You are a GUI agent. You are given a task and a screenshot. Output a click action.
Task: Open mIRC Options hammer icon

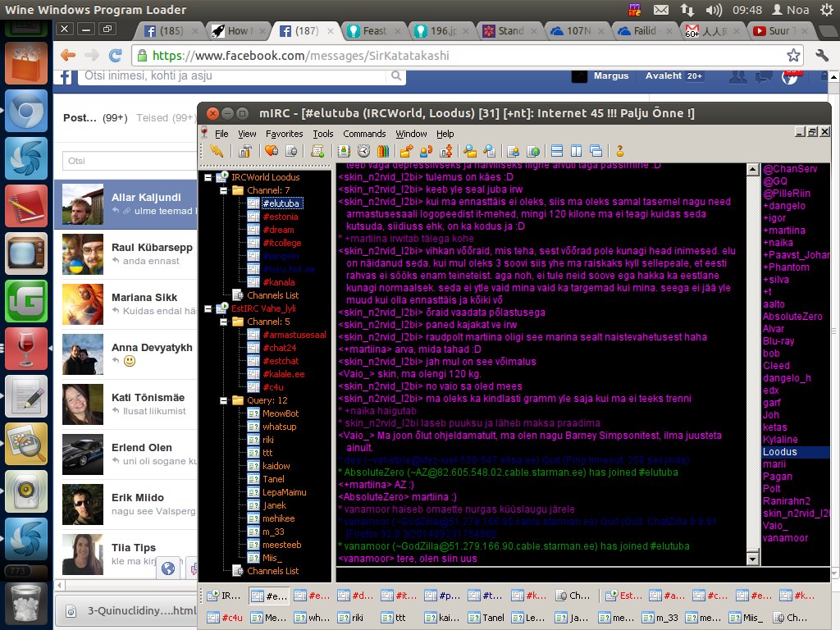[x=245, y=152]
